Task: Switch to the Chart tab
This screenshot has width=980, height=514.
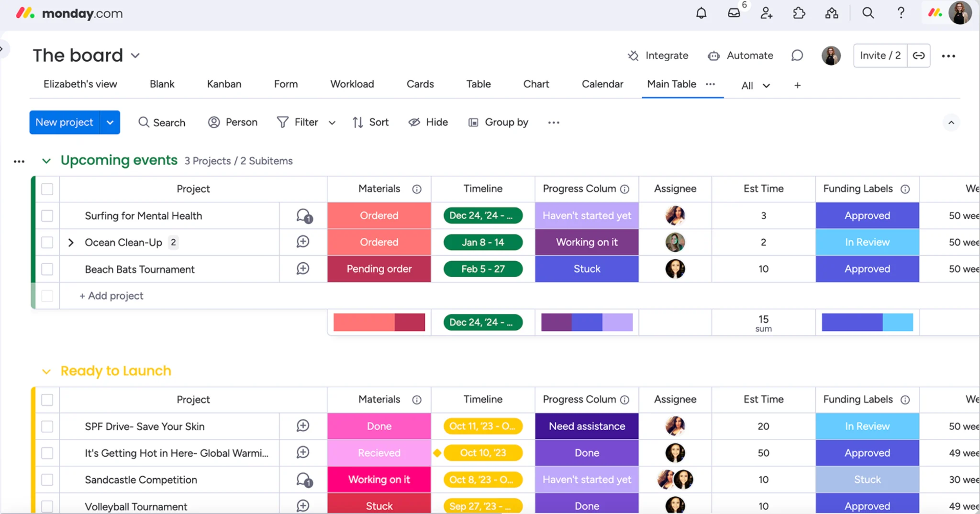Action: [x=536, y=84]
